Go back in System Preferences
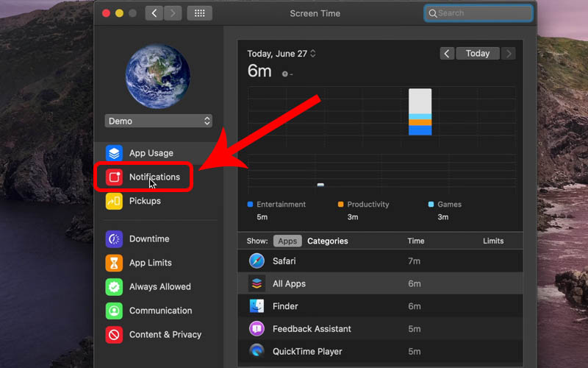 tap(154, 13)
